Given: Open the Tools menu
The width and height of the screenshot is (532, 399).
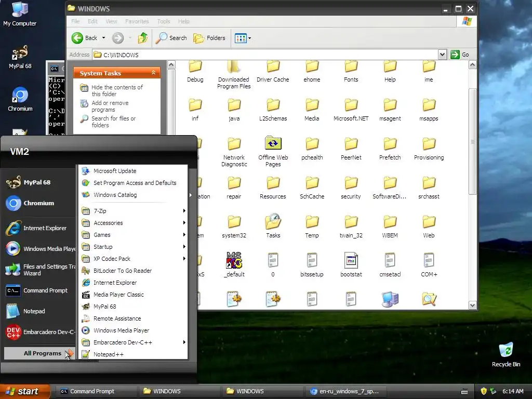Looking at the screenshot, I should 164,21.
